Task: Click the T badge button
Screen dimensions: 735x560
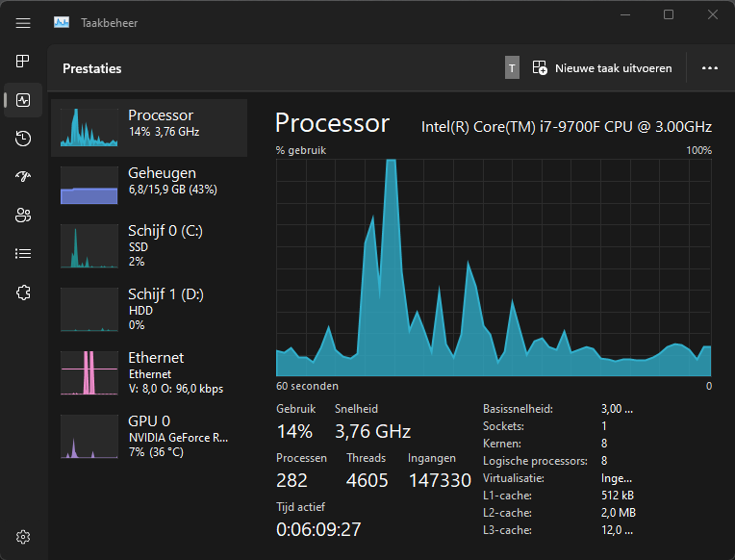Action: click(512, 68)
